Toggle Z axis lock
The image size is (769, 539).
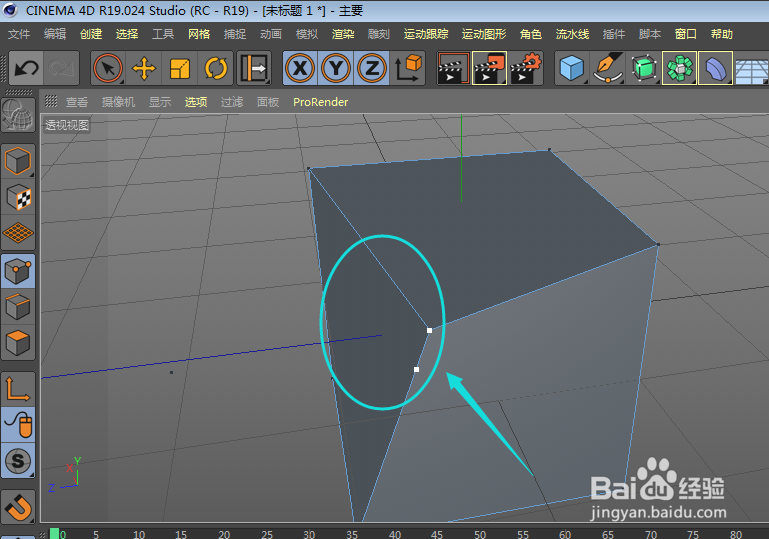(x=372, y=68)
